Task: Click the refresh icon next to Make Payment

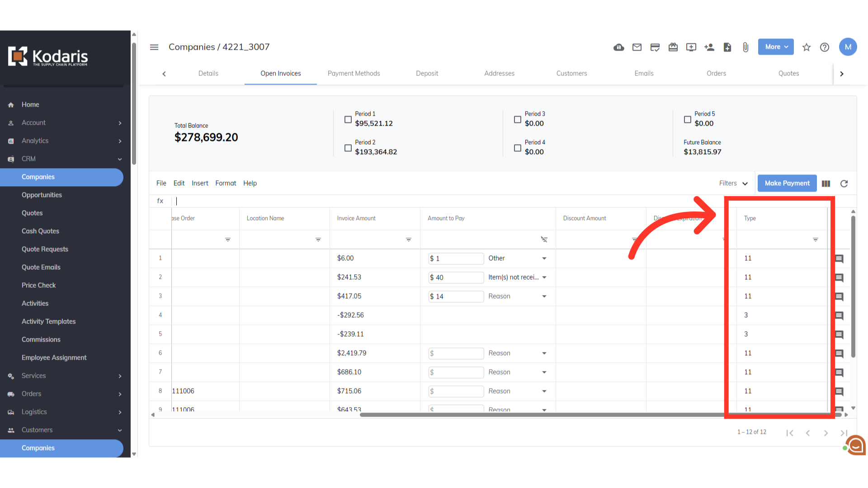Action: pyautogui.click(x=844, y=183)
